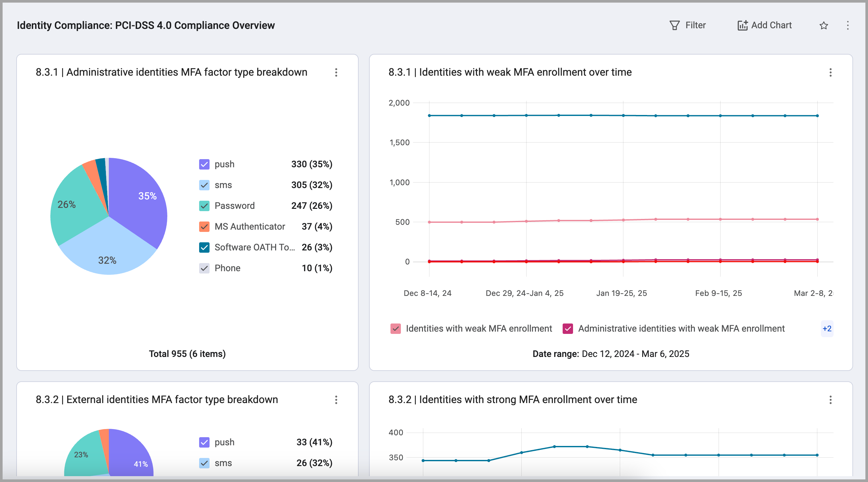Click the Add Chart button label

(771, 25)
